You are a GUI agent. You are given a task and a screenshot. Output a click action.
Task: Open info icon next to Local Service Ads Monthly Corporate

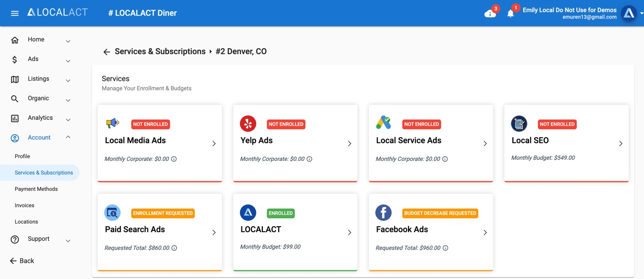(x=445, y=159)
